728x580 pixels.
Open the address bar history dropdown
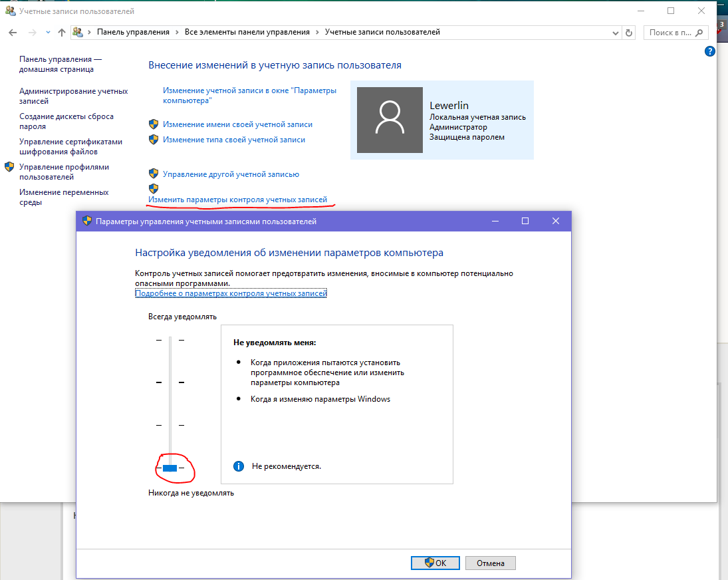(615, 33)
